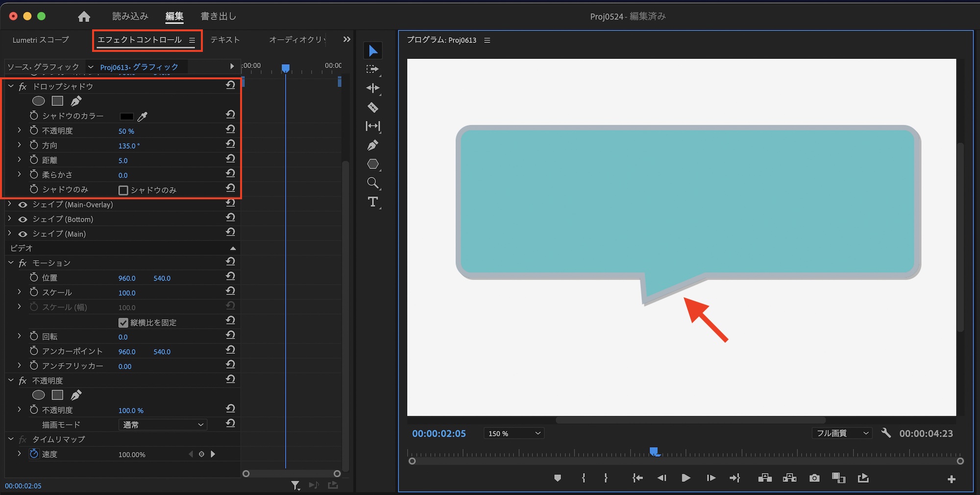Select the Razor tool in toolbar

coord(373,107)
